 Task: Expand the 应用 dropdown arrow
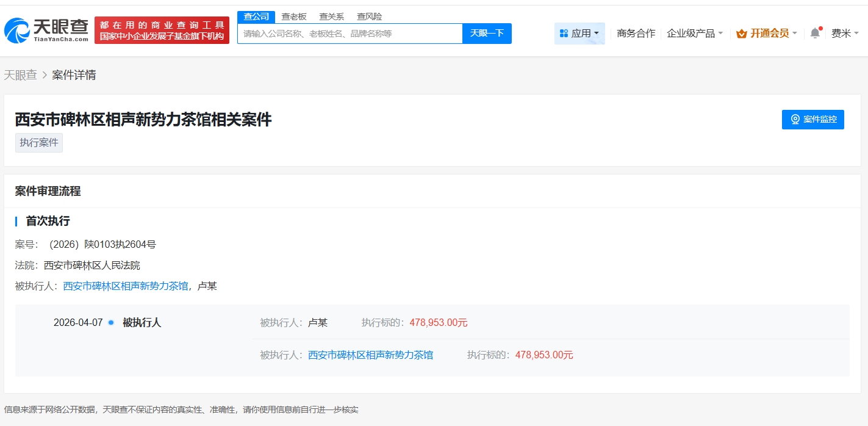tap(597, 34)
